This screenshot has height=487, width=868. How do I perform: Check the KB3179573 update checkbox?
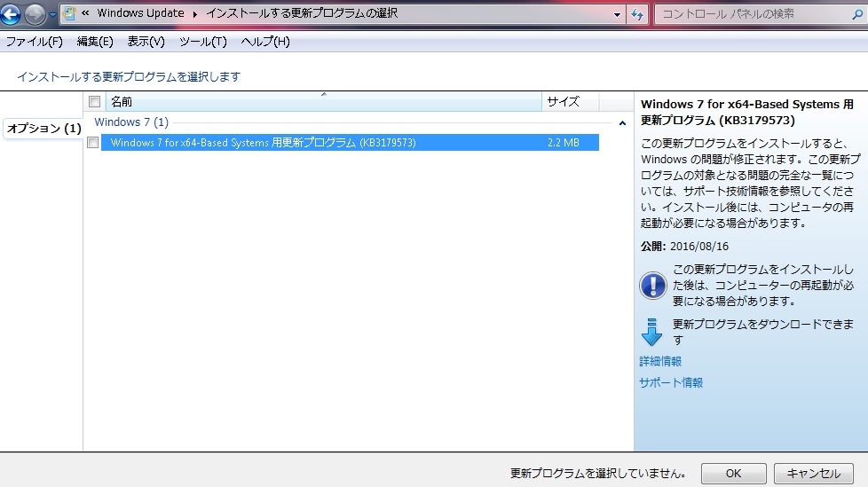[x=93, y=143]
